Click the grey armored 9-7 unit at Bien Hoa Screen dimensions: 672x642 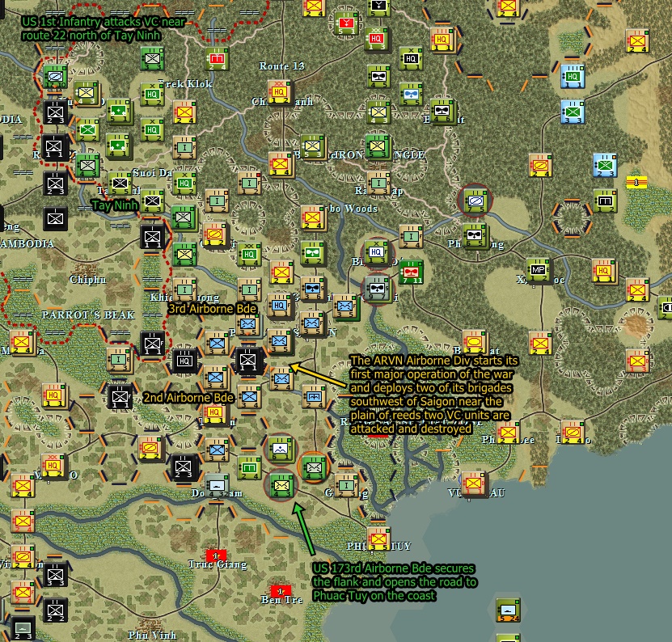coord(377,288)
